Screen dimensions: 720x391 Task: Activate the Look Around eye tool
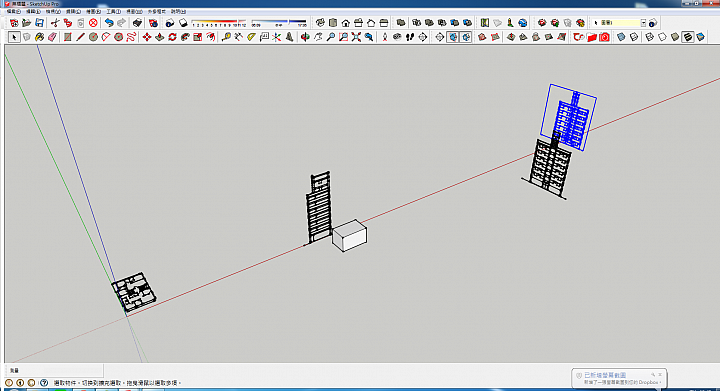click(397, 37)
